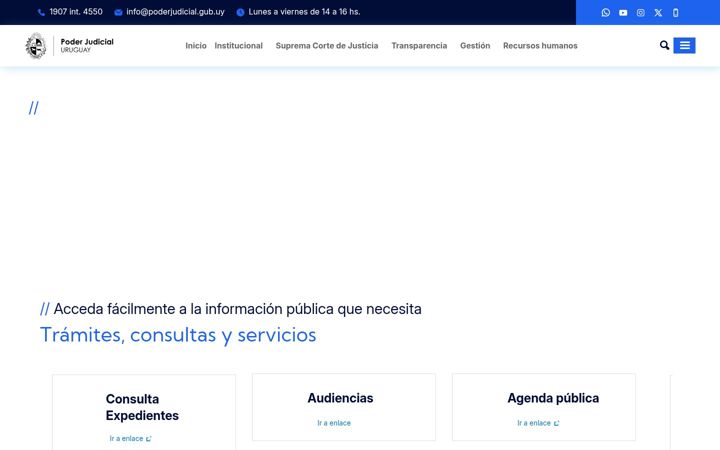Screen dimensions: 720x450
Task: Open the Audiencias card title
Action: pyautogui.click(x=340, y=398)
